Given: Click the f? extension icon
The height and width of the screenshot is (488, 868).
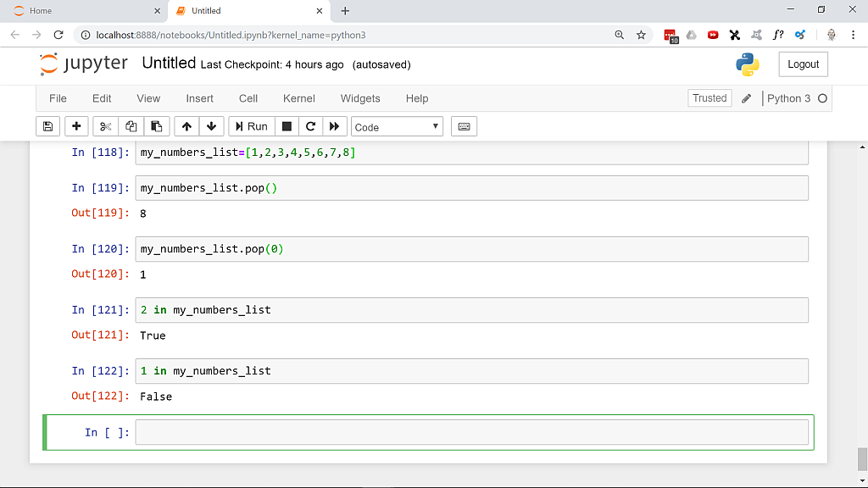Looking at the screenshot, I should 778,35.
